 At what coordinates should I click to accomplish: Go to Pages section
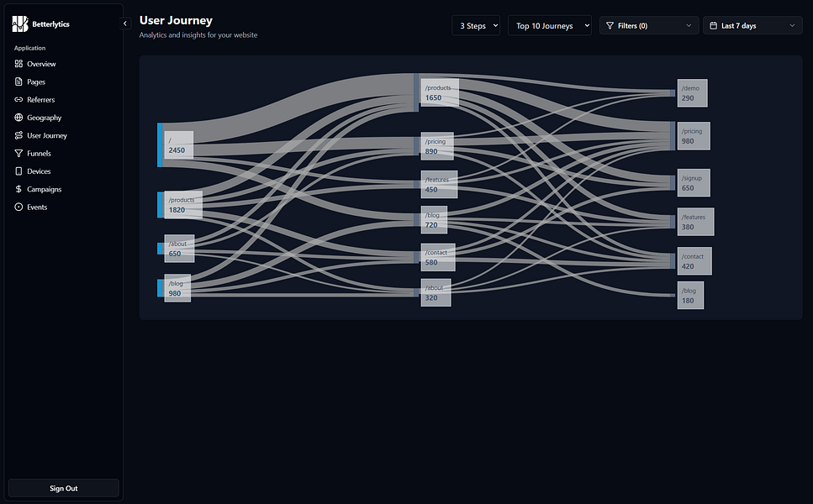pyautogui.click(x=63, y=81)
